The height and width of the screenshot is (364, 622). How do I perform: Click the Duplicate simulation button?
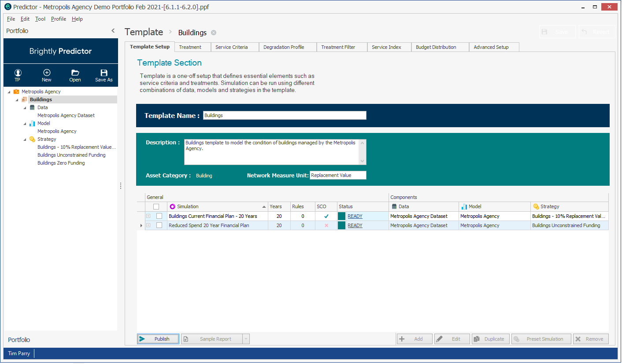[491, 339]
